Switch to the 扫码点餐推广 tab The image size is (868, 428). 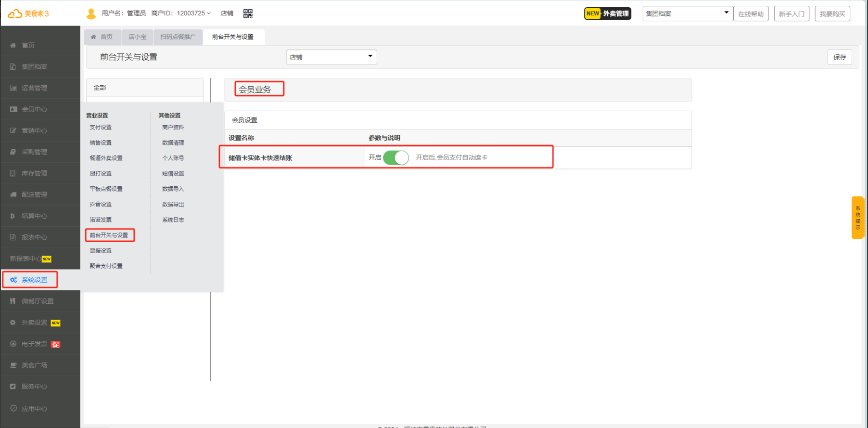(178, 37)
